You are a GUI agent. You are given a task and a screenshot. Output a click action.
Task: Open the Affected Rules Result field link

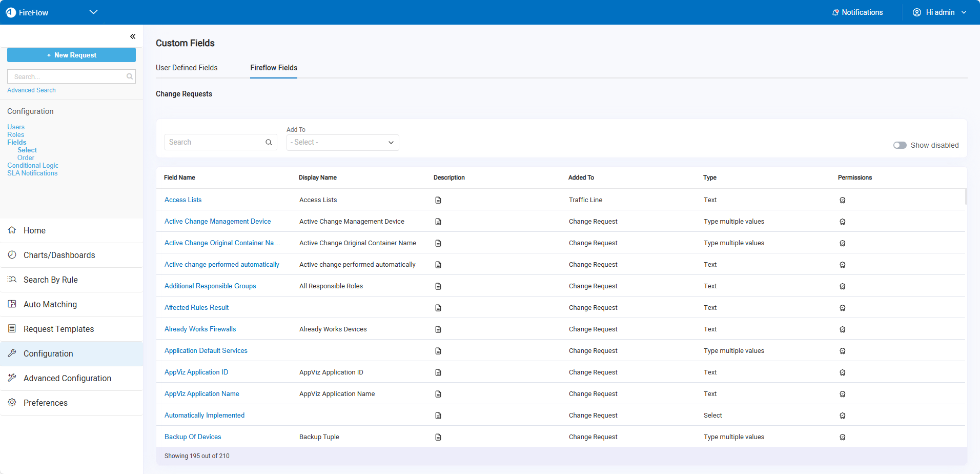tap(196, 308)
